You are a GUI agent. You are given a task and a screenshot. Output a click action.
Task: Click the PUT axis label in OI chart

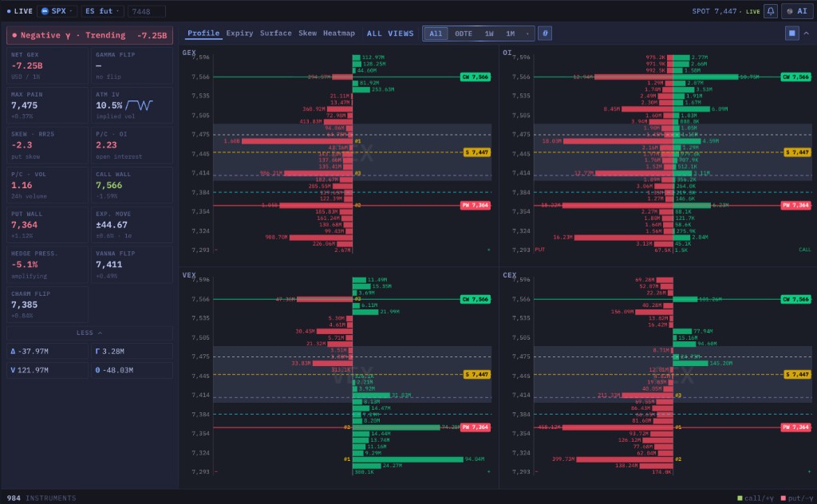(x=539, y=250)
